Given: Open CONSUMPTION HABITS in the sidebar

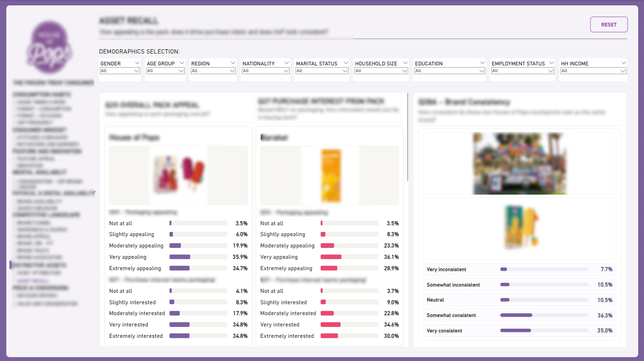Looking at the screenshot, I should point(42,94).
